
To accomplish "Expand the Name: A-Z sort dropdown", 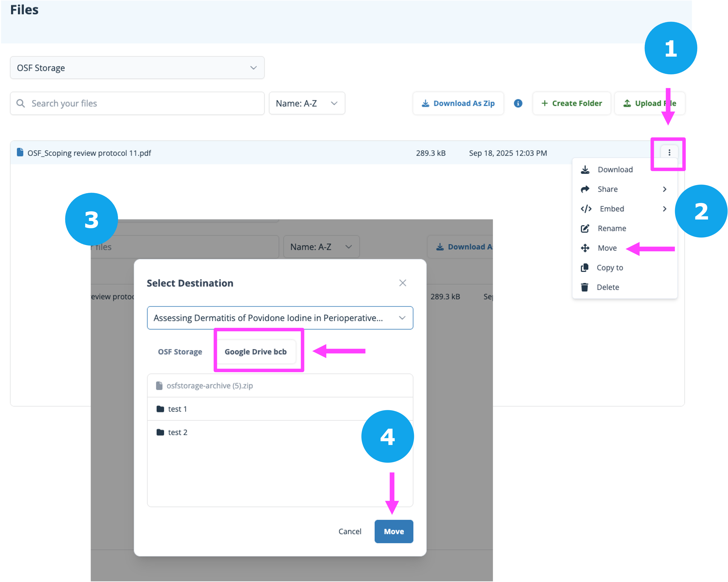I will (307, 103).
